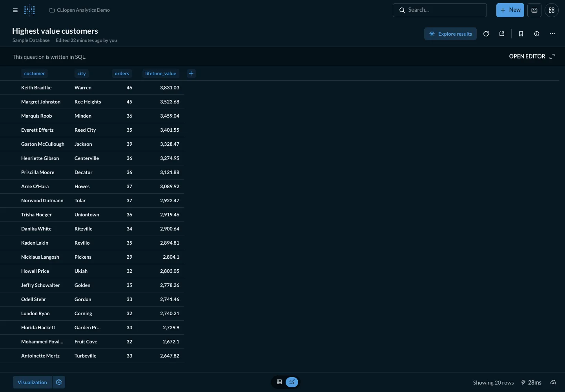Click the 28ms query time indicator
The image size is (565, 392).
coord(531,383)
